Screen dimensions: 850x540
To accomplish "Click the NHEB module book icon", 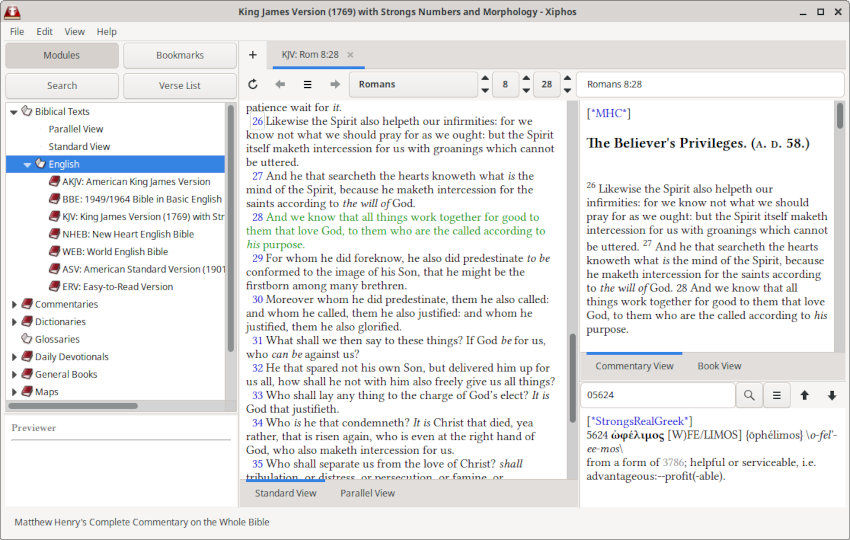I will point(54,234).
